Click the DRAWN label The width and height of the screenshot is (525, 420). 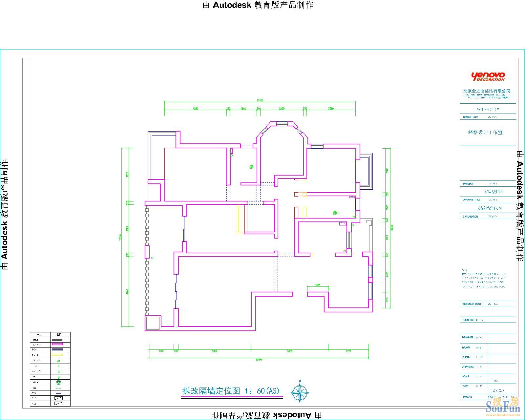pyautogui.click(x=466, y=347)
